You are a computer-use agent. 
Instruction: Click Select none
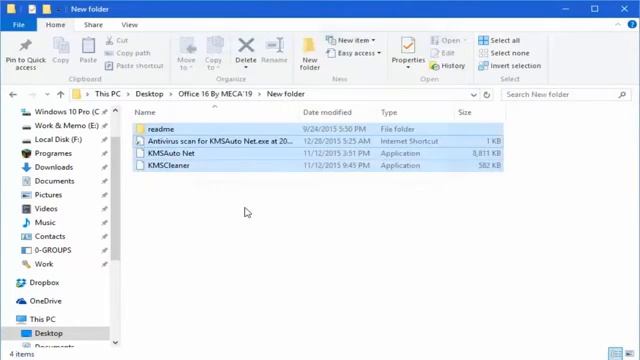504,53
